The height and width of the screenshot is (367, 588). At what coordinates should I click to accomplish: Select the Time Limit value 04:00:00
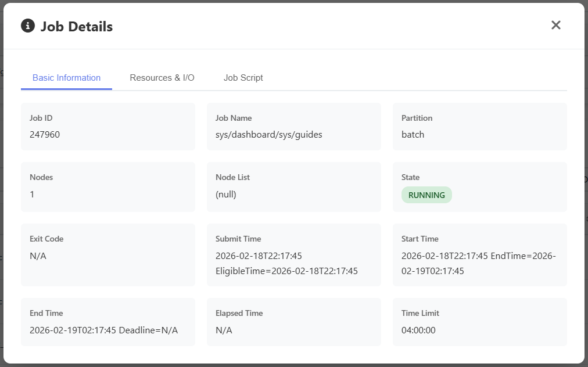pyautogui.click(x=418, y=330)
